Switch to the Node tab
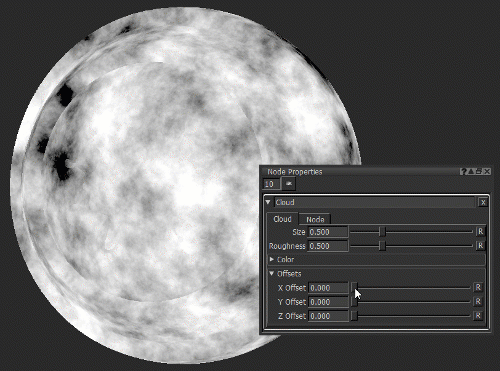Image resolution: width=500 pixels, height=371 pixels. [x=315, y=219]
